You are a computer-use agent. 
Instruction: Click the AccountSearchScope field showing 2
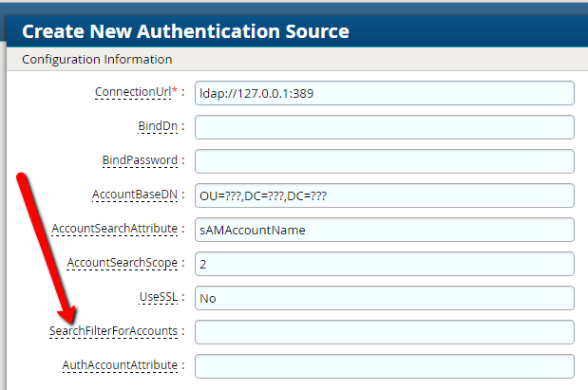pos(384,264)
